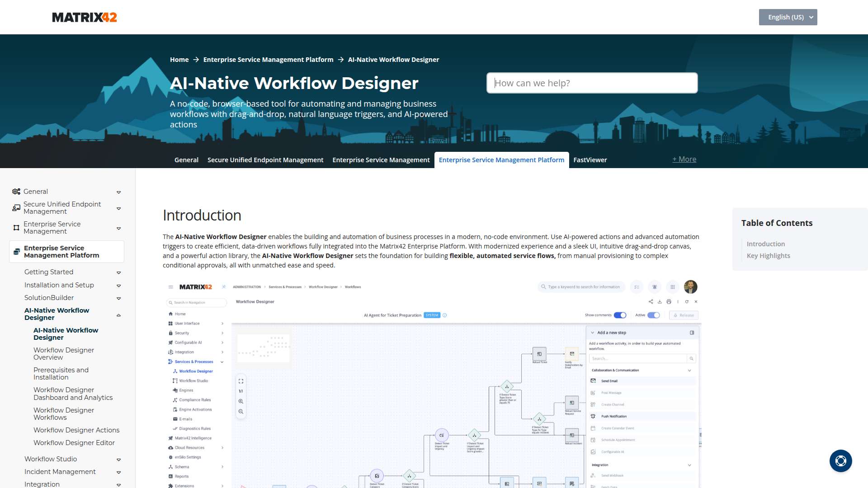Open Workflow Designer Editor page
This screenshot has width=868, height=488.
[x=74, y=443]
